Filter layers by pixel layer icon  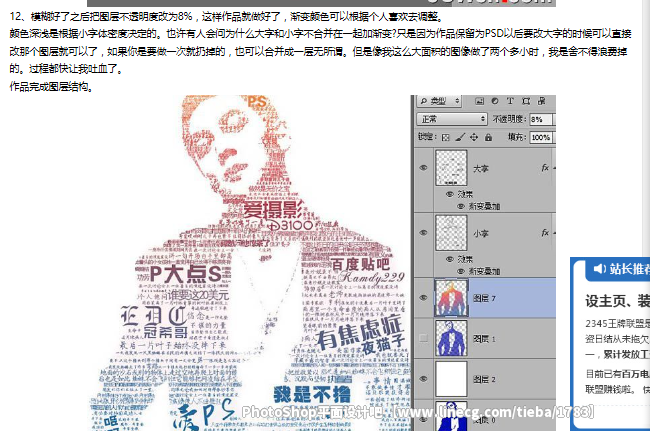click(480, 101)
